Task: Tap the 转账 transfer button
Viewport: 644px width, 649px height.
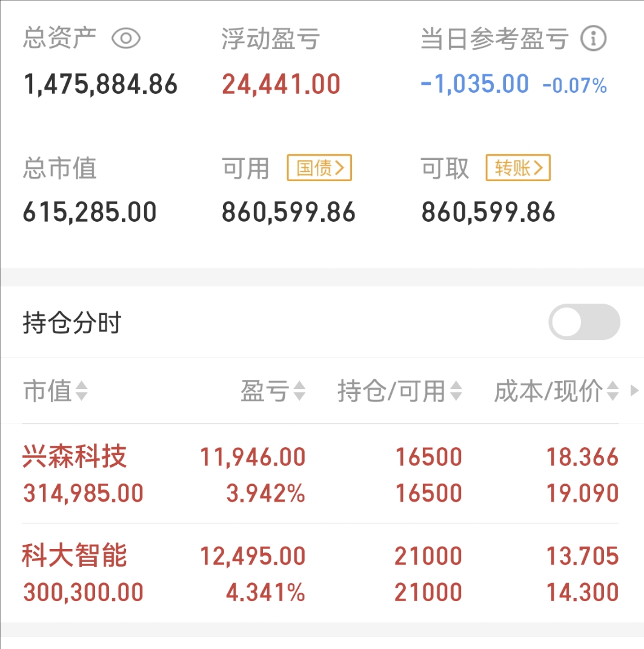Action: (x=518, y=168)
